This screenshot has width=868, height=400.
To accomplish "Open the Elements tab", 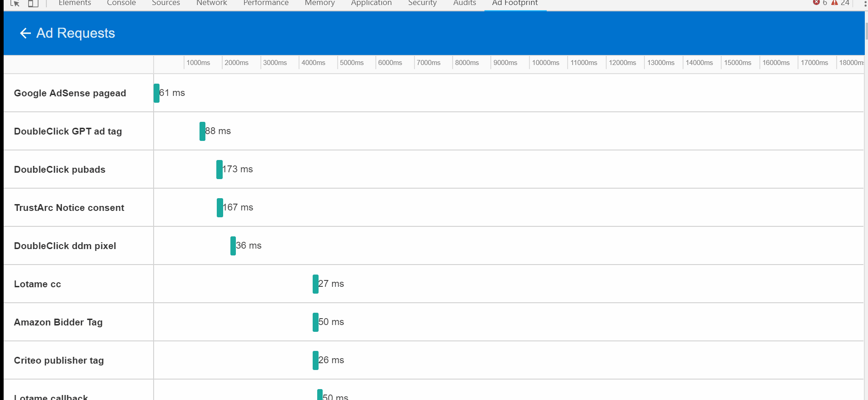I will (x=75, y=3).
